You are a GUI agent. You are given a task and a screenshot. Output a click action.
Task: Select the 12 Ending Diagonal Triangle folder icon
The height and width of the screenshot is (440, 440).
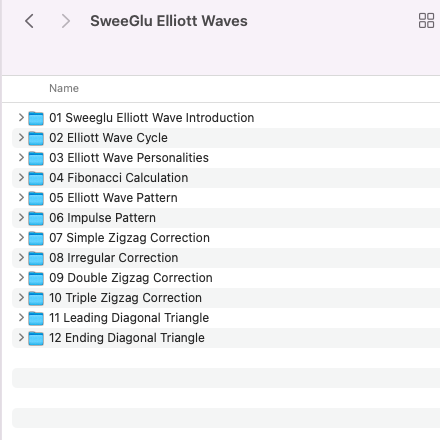coord(36,338)
